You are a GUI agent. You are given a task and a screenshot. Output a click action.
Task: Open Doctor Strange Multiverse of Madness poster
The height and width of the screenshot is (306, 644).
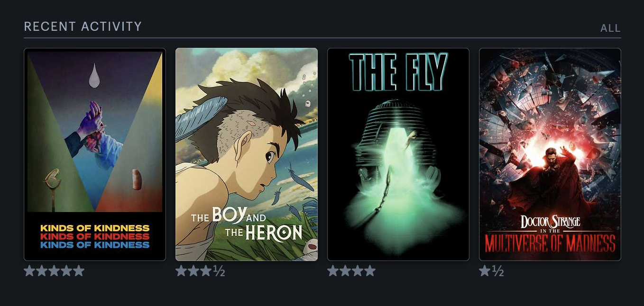[550, 154]
